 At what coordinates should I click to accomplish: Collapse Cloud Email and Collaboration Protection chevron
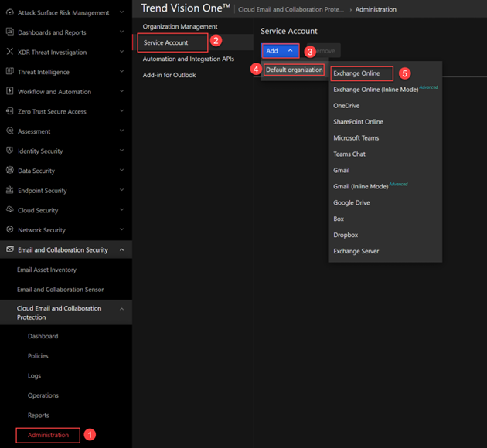[x=122, y=309]
